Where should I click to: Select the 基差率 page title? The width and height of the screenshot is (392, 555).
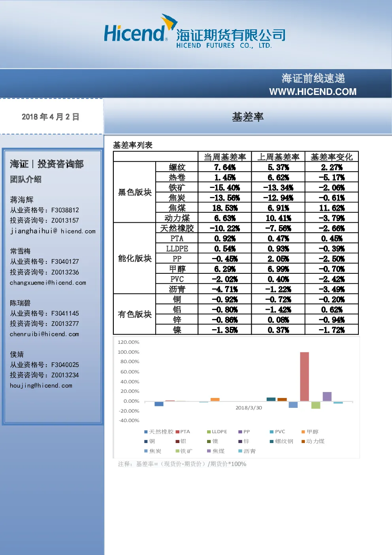tap(248, 117)
